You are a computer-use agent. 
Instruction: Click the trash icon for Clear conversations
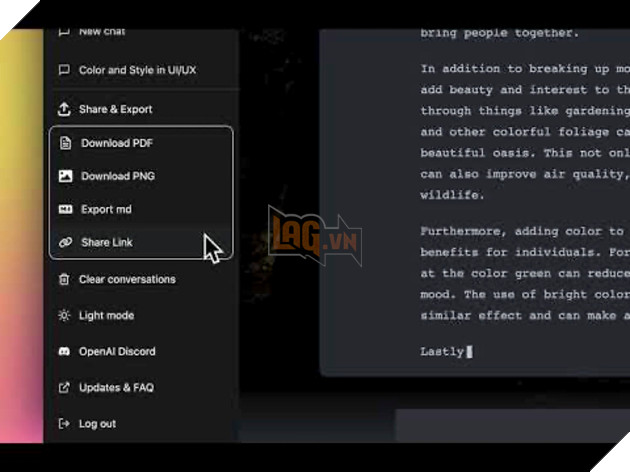(64, 279)
